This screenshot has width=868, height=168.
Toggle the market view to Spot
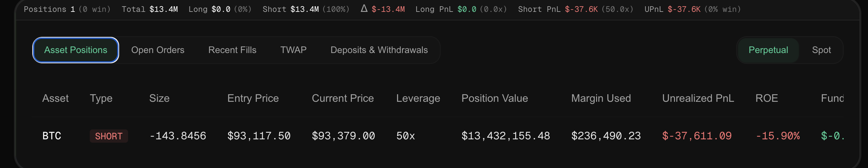[821, 50]
